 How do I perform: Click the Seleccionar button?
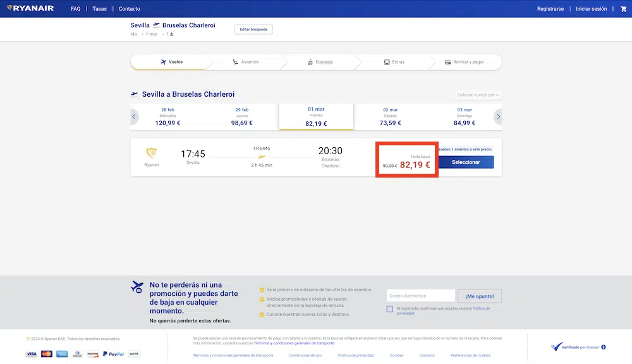point(466,162)
